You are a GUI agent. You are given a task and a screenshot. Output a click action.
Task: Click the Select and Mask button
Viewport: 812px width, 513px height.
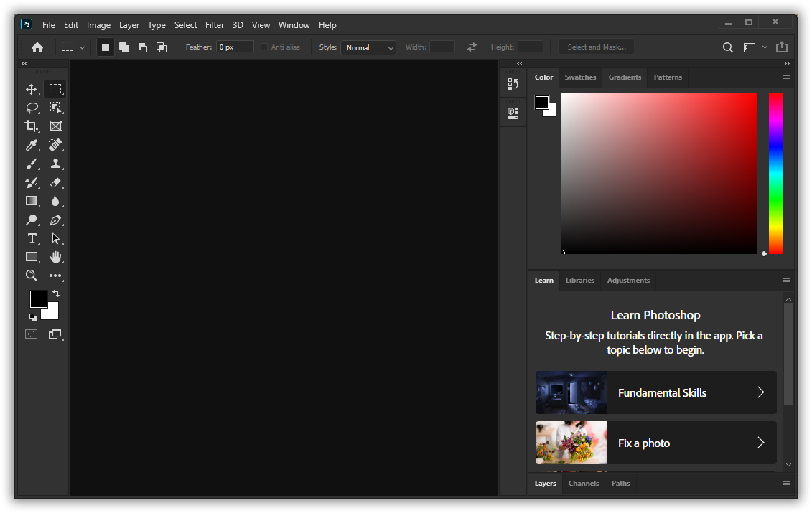coord(597,47)
